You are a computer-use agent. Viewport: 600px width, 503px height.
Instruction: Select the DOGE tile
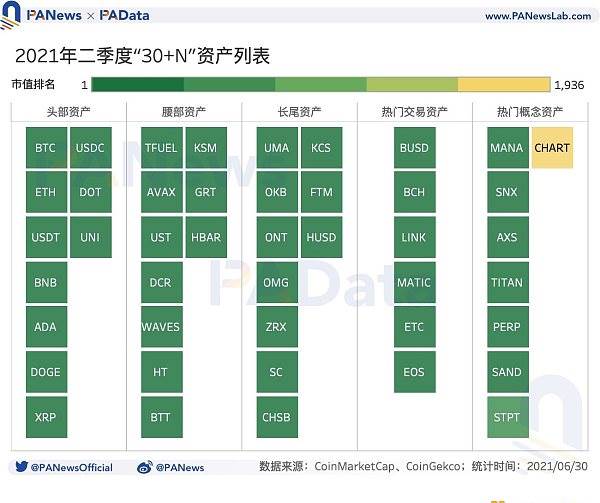click(46, 372)
